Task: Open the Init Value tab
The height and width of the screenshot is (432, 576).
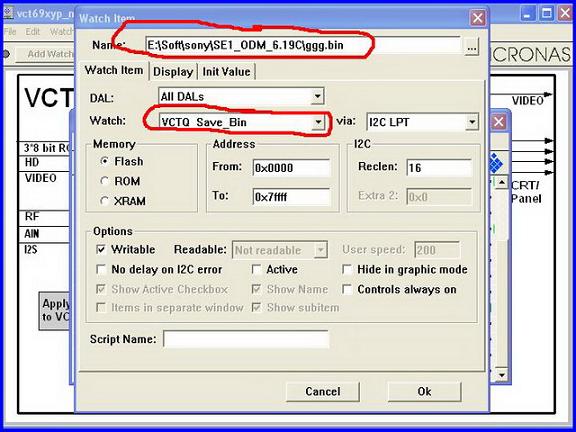Action: click(x=226, y=72)
